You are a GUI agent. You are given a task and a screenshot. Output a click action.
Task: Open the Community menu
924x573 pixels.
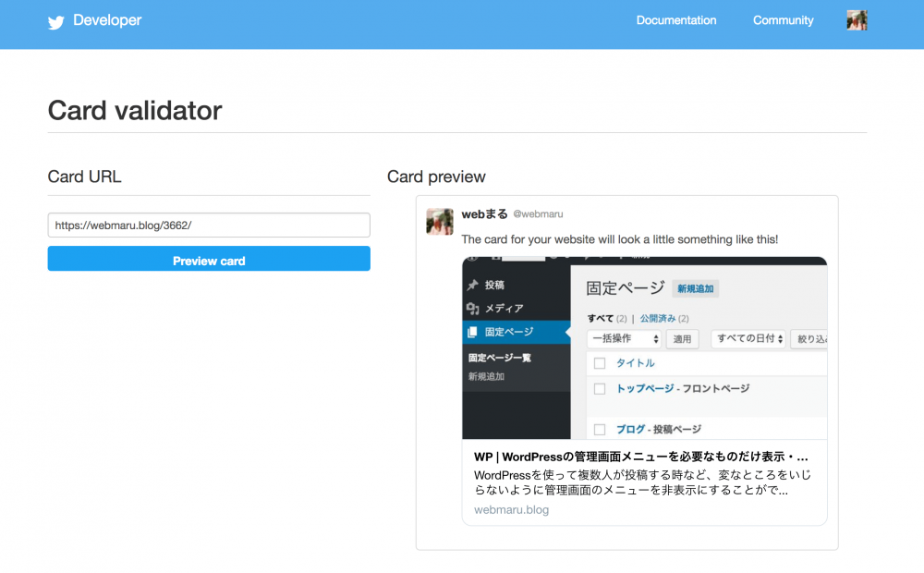783,20
